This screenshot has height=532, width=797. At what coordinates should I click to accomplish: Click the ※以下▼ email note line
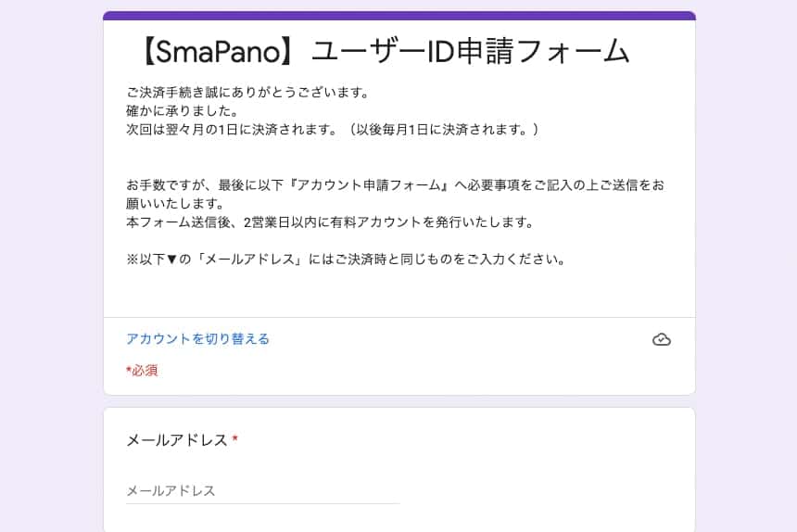[x=346, y=260]
